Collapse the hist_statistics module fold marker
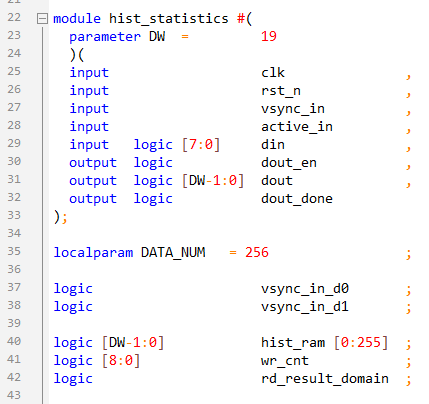 (x=42, y=18)
